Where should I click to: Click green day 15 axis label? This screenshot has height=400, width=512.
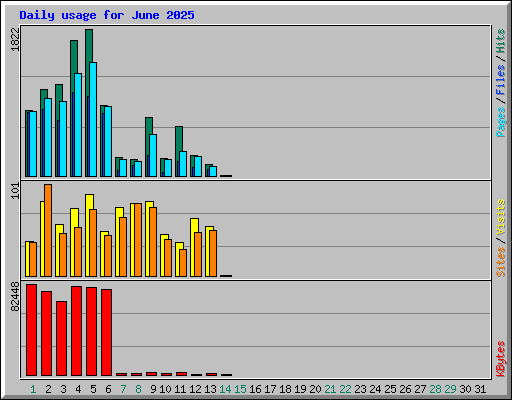(x=240, y=389)
